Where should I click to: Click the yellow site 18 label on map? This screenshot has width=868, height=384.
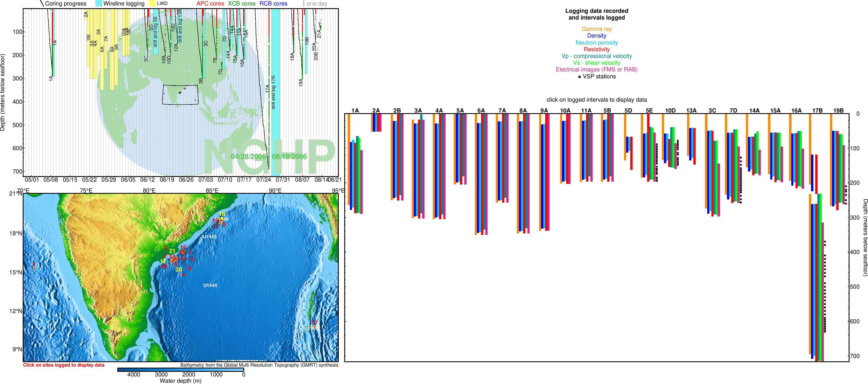(x=222, y=214)
